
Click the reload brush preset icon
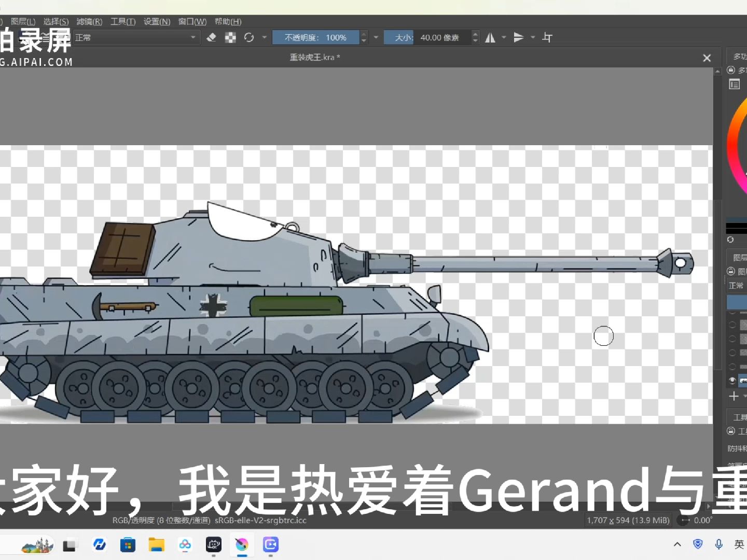tap(249, 37)
